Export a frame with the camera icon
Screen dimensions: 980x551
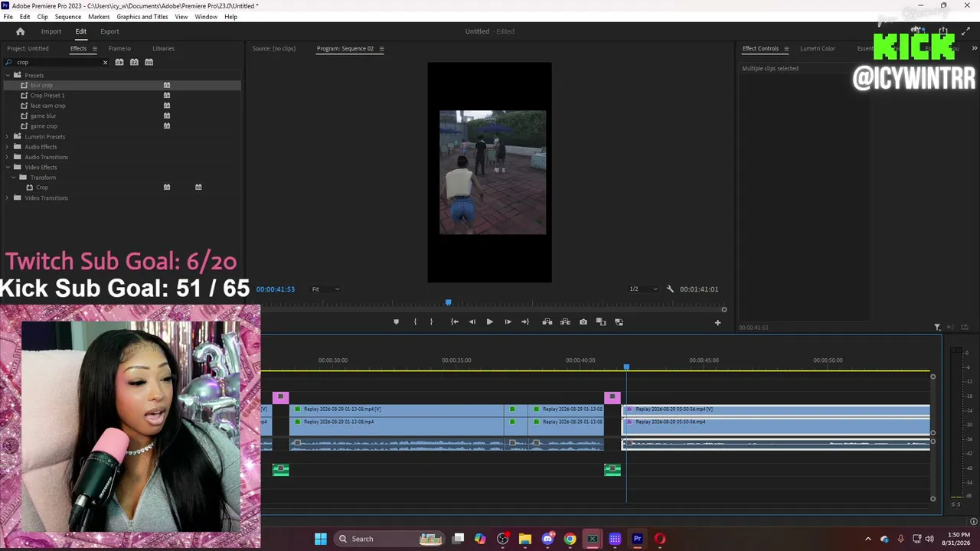click(583, 322)
